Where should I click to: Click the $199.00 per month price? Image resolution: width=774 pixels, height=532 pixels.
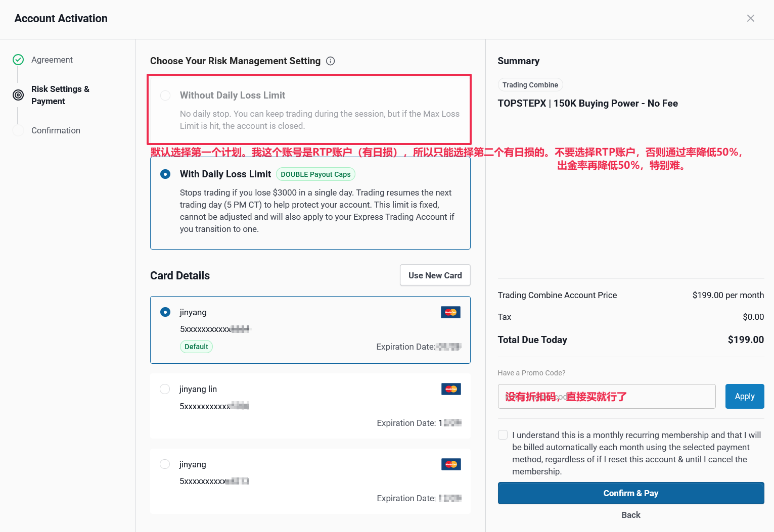point(728,295)
